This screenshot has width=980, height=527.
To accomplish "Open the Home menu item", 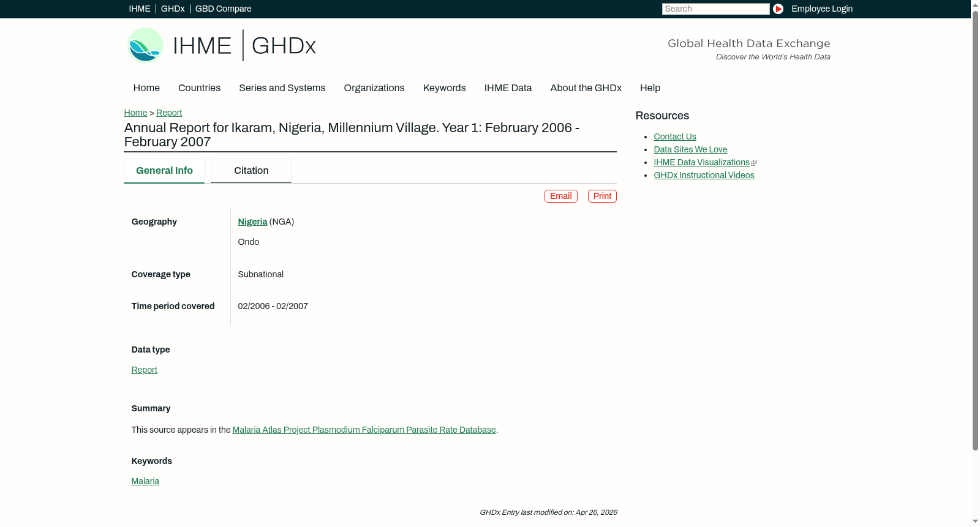I will [x=146, y=88].
